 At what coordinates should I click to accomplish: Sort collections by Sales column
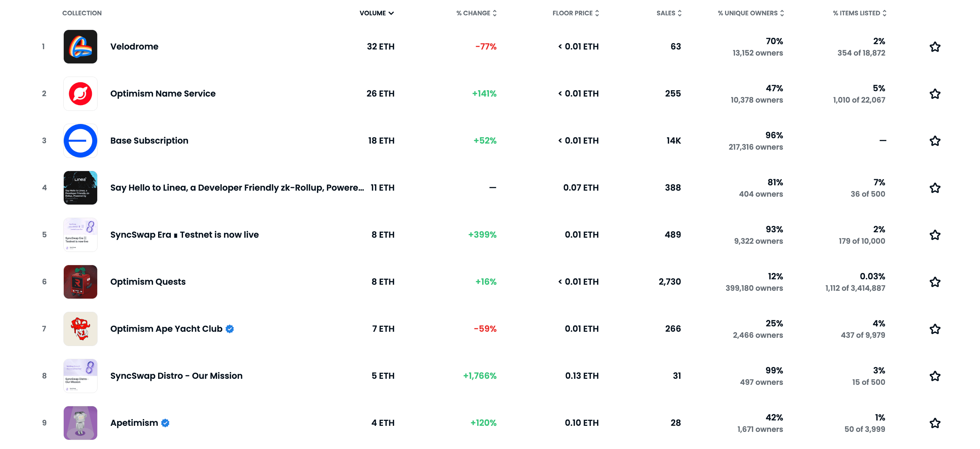(669, 13)
